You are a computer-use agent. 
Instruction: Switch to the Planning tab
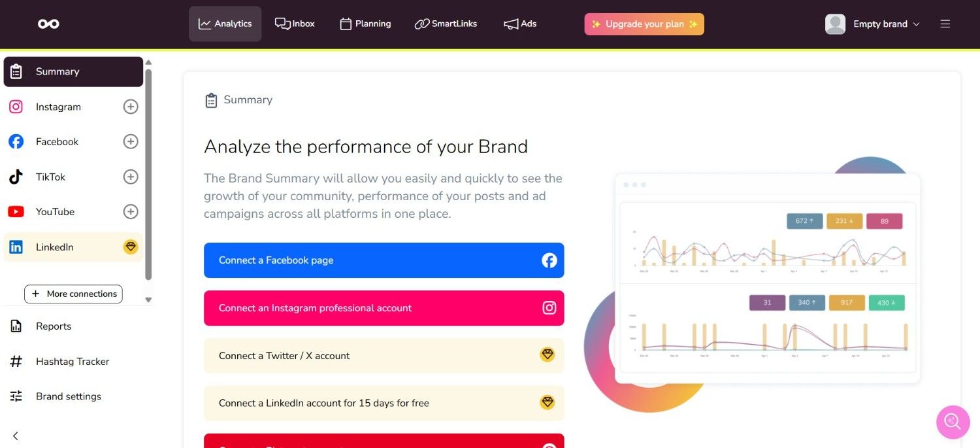(x=365, y=24)
